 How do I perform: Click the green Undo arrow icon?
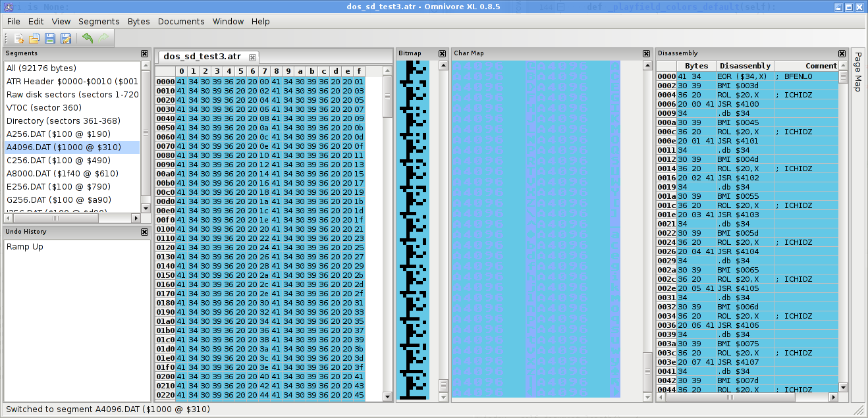click(x=88, y=38)
